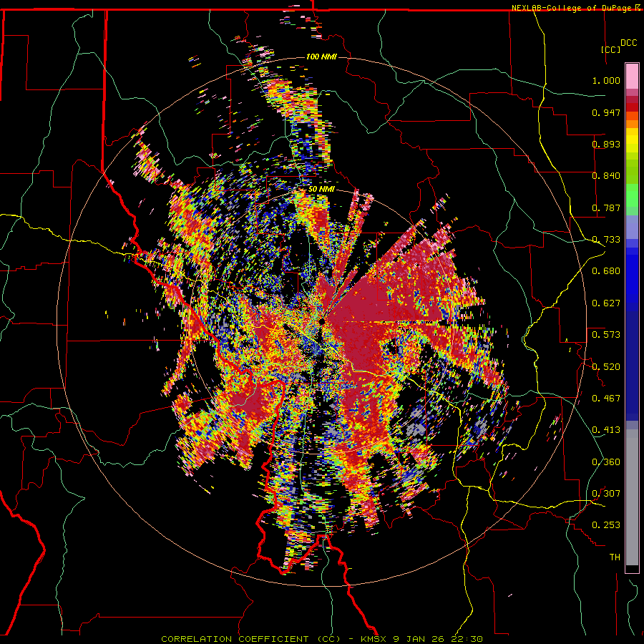Click the 0.893 scale label
Screen dimensions: 644x644
[x=606, y=144]
